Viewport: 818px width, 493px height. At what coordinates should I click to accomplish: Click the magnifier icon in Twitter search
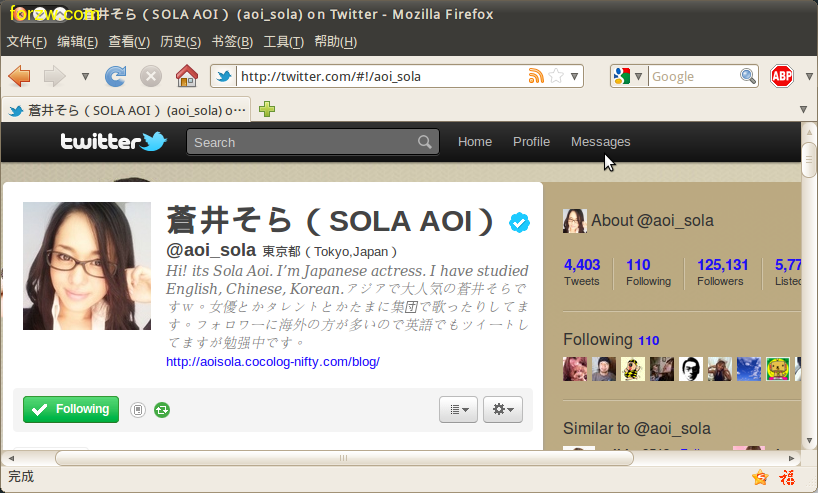pos(425,142)
